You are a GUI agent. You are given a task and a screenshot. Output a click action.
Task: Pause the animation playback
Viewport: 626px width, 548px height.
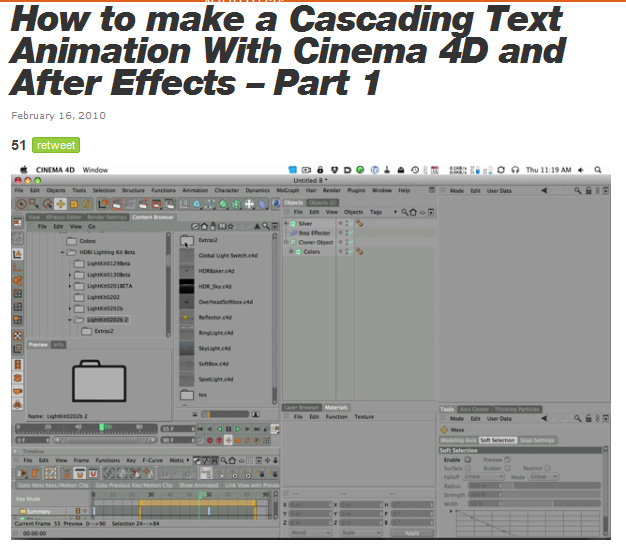[228, 429]
